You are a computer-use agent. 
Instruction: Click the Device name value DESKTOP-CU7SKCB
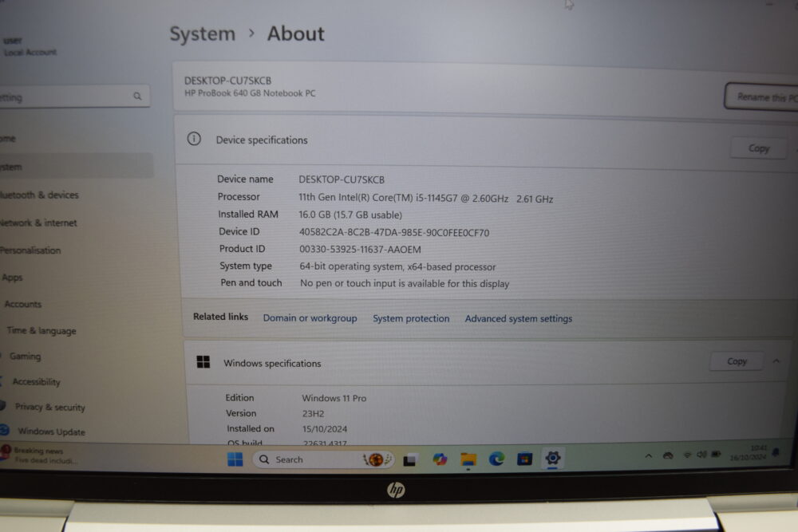(x=342, y=179)
